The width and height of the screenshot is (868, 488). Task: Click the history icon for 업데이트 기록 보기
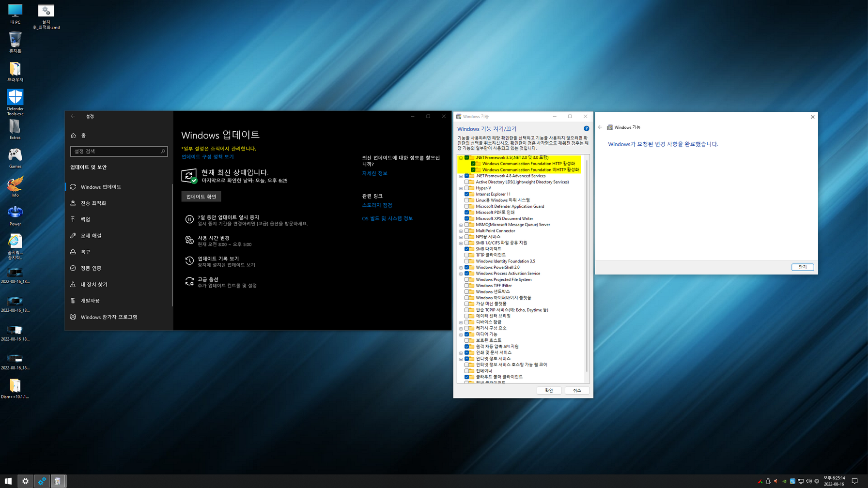click(189, 261)
